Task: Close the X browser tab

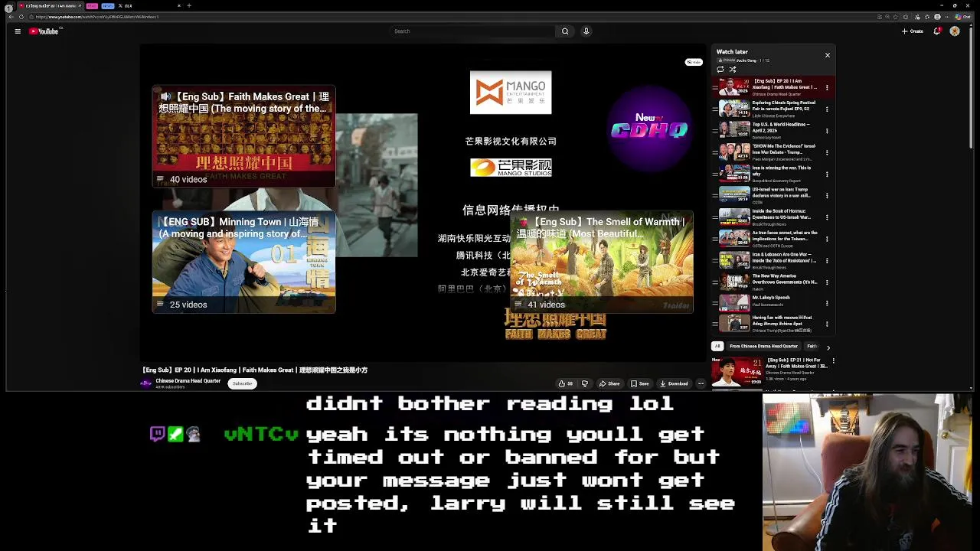Action: point(178,5)
